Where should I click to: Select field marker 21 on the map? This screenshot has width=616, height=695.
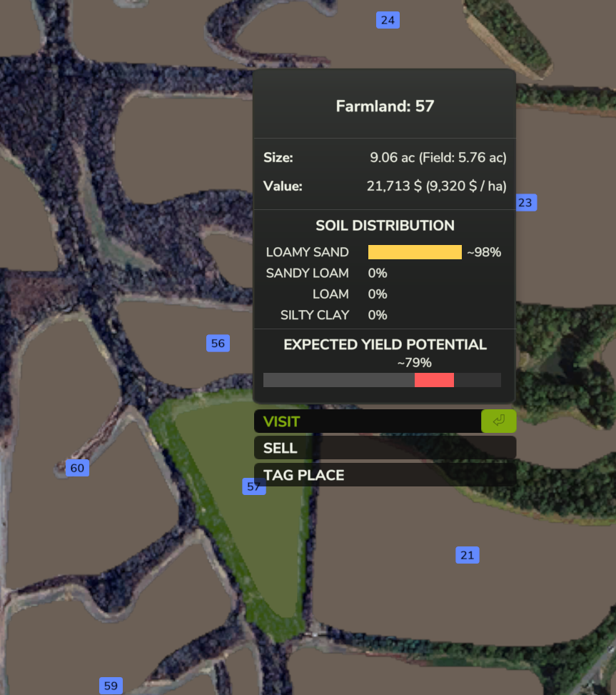(467, 555)
